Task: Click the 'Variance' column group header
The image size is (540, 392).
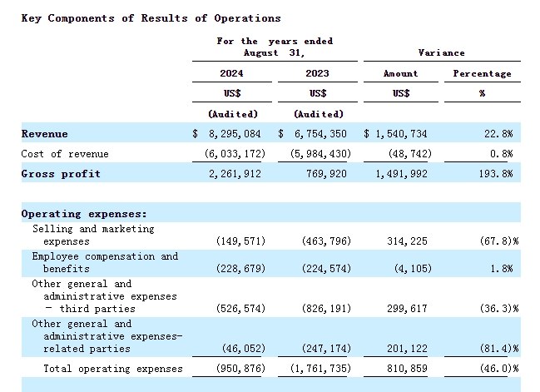Action: (x=441, y=52)
